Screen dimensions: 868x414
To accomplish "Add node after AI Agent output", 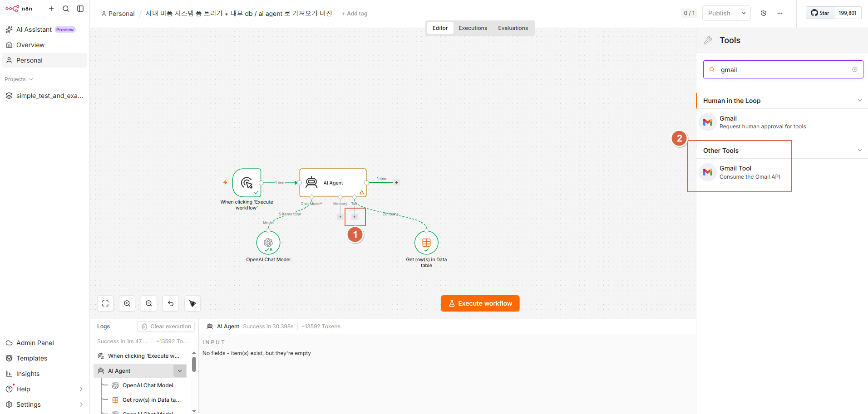I will point(396,183).
